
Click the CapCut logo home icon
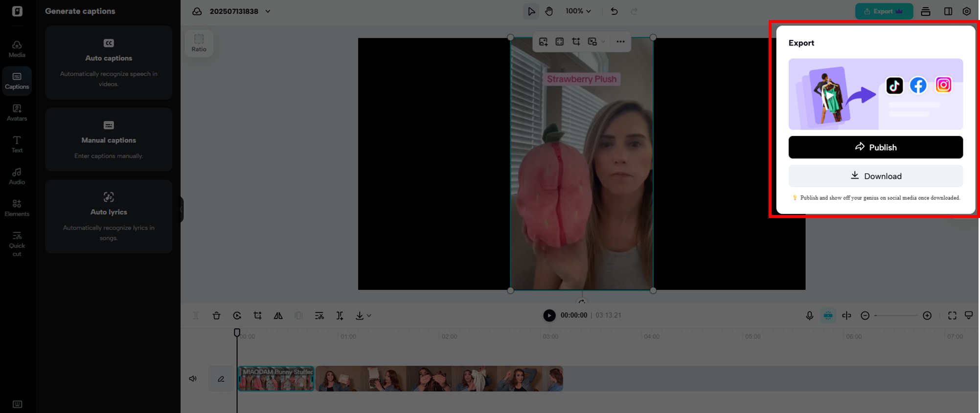tap(17, 11)
